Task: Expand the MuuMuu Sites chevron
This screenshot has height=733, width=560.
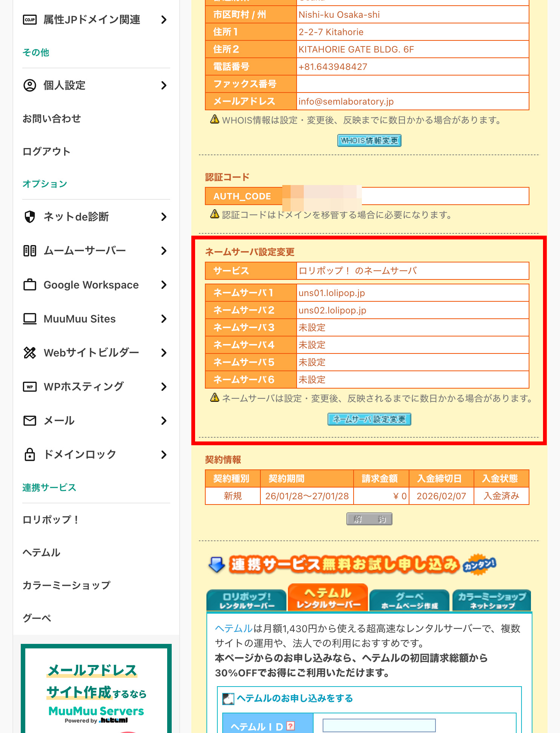Action: [x=163, y=319]
